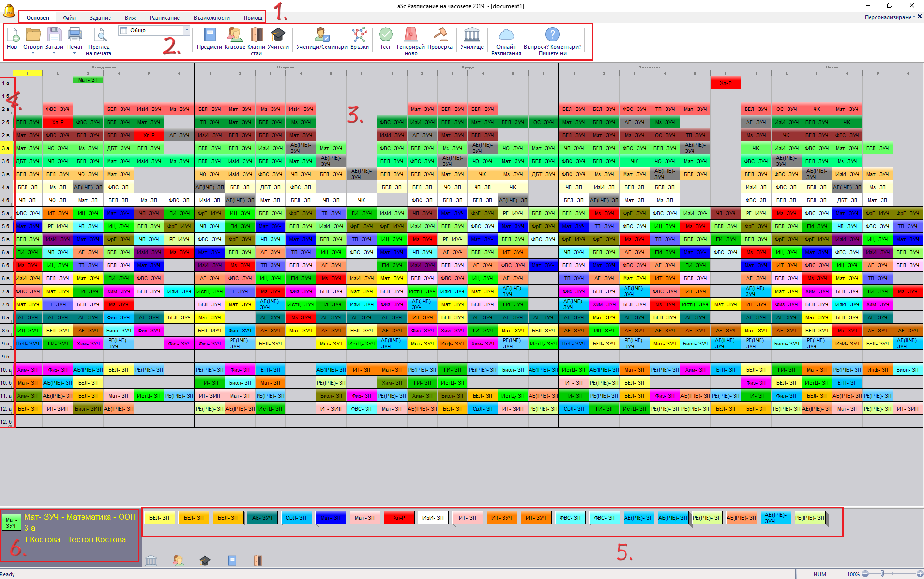Open Онлайн Разписания cloud icon

click(x=506, y=35)
